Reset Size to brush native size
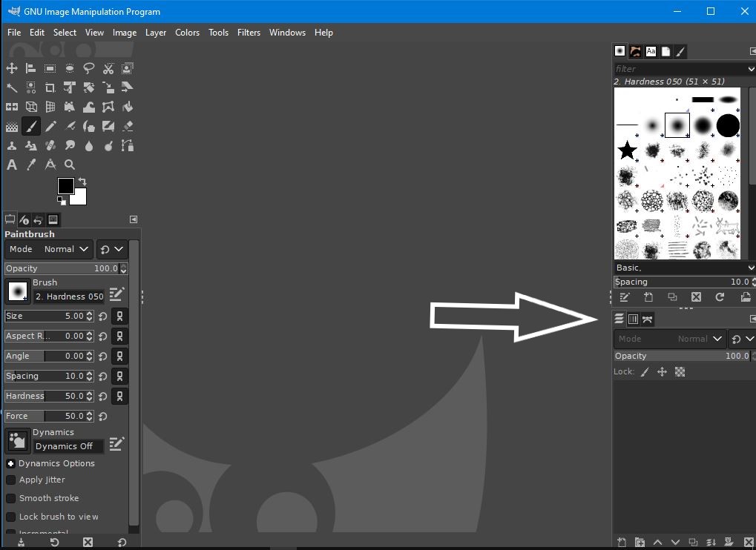 (102, 317)
